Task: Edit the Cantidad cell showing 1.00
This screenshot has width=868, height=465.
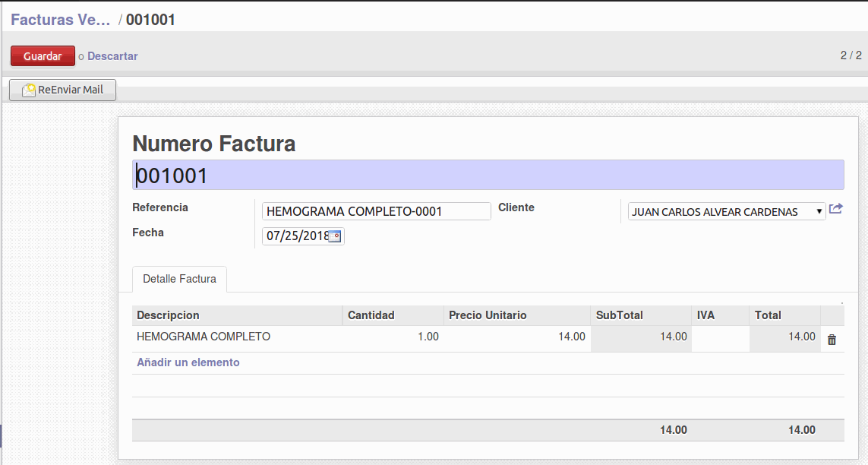Action: point(393,337)
